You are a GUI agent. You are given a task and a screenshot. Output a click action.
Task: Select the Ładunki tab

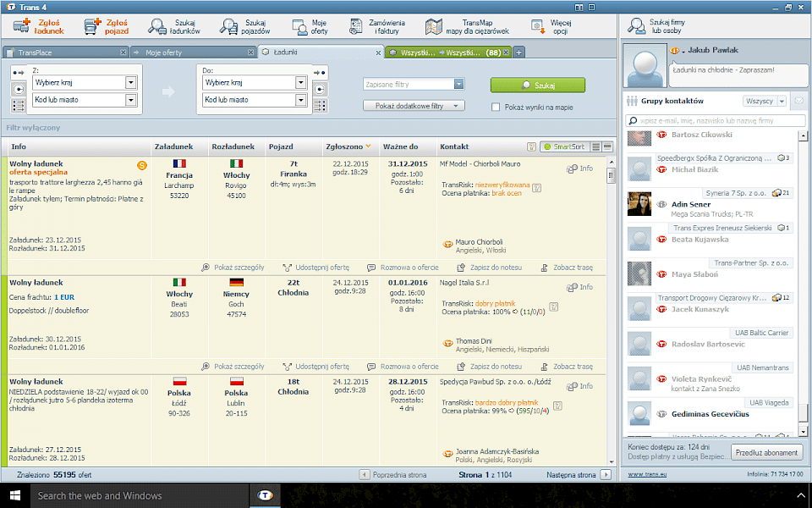tap(321, 52)
